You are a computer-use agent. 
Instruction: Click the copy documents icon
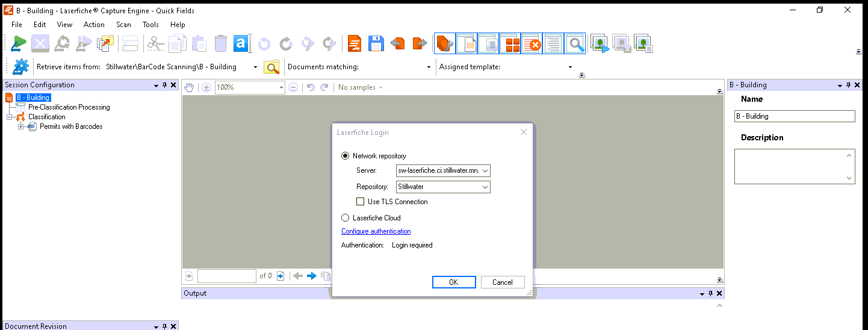click(x=178, y=44)
